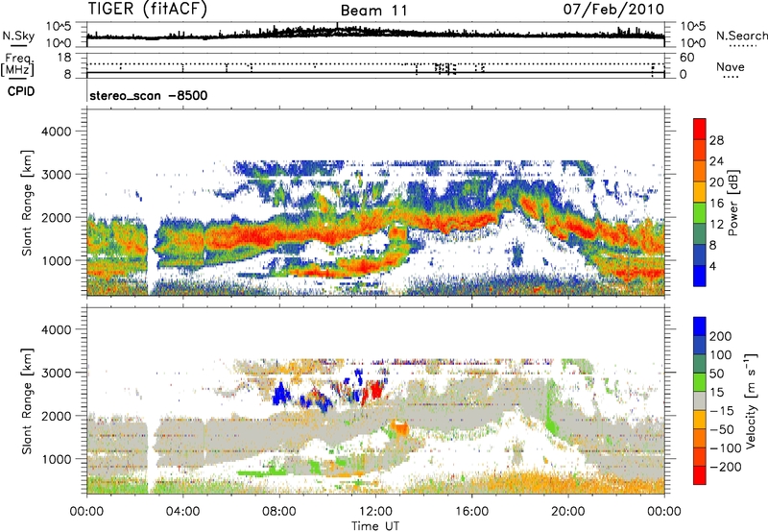Image resolution: width=768 pixels, height=532 pixels.
Task: Click the blue velocity patch near 08:00 UT
Action: 280,394
